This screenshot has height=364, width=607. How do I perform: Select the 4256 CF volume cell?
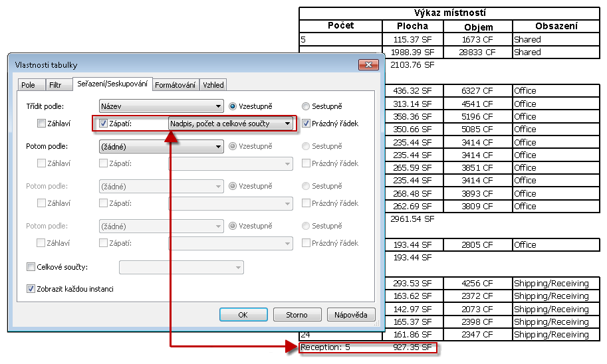click(478, 284)
